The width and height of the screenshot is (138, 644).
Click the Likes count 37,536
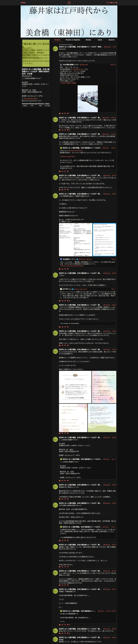pos(47,106)
